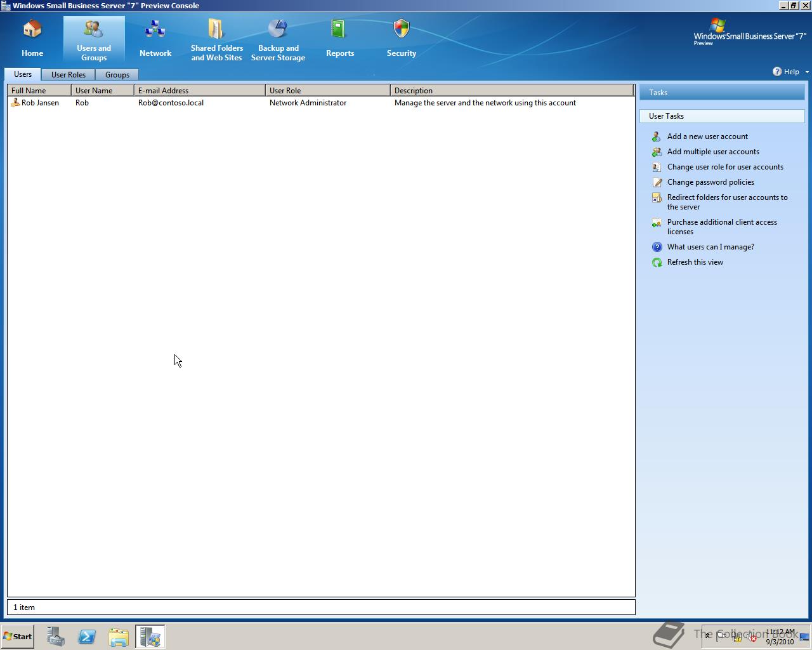The width and height of the screenshot is (812, 650).
Task: Open Backup and Server Storage
Action: pos(278,39)
